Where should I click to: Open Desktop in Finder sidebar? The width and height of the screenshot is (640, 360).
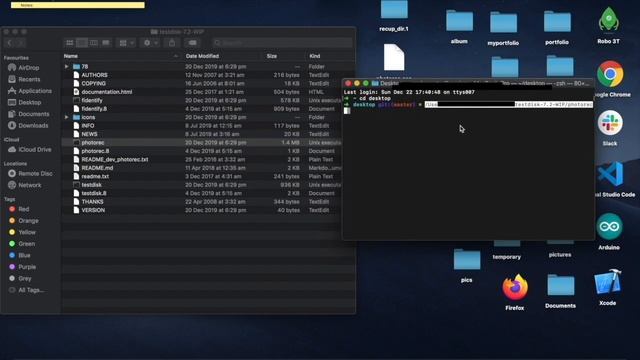pyautogui.click(x=29, y=102)
